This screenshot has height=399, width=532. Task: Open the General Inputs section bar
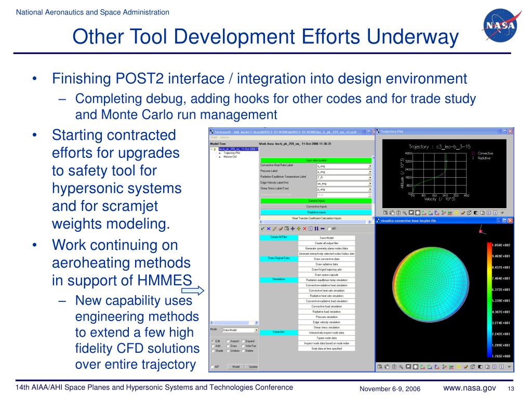point(316,201)
